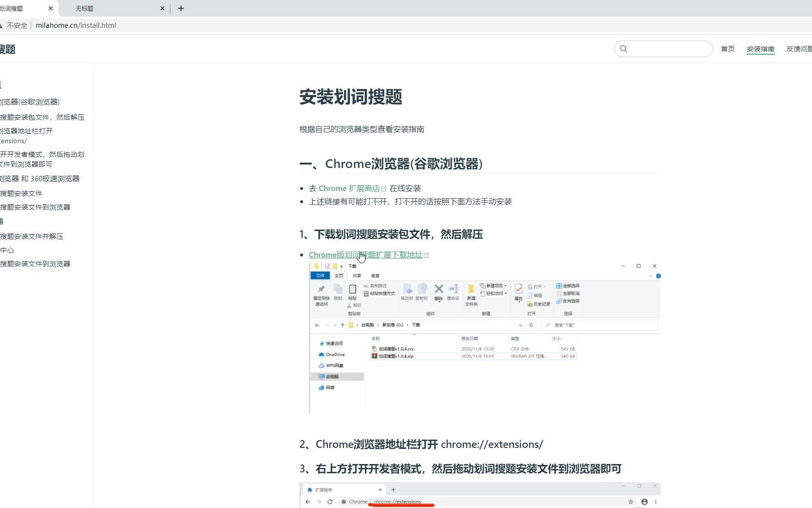Image resolution: width=812 pixels, height=508 pixels.
Task: Click heading 3、右上方打开开发者模式
Action: pyautogui.click(x=460, y=469)
